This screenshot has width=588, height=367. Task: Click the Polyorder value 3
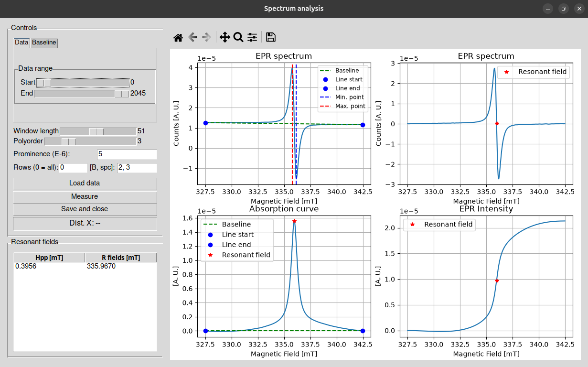pyautogui.click(x=139, y=141)
